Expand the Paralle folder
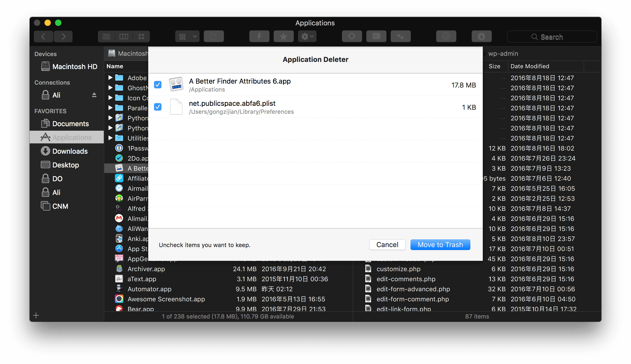 tap(110, 108)
